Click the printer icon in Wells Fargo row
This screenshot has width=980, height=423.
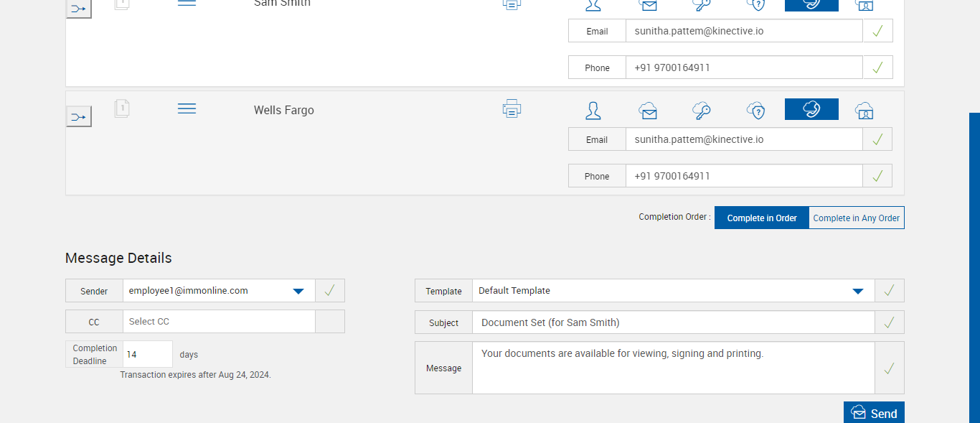coord(512,109)
